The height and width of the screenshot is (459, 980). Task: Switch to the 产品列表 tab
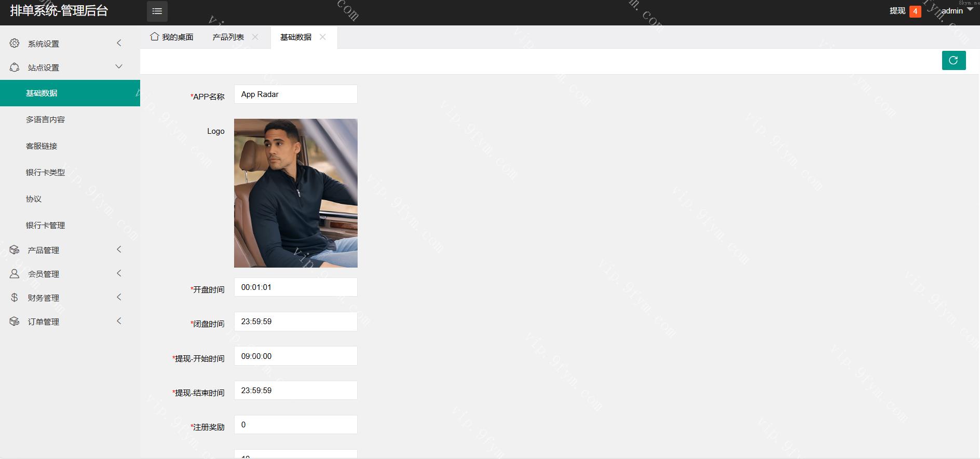point(228,37)
